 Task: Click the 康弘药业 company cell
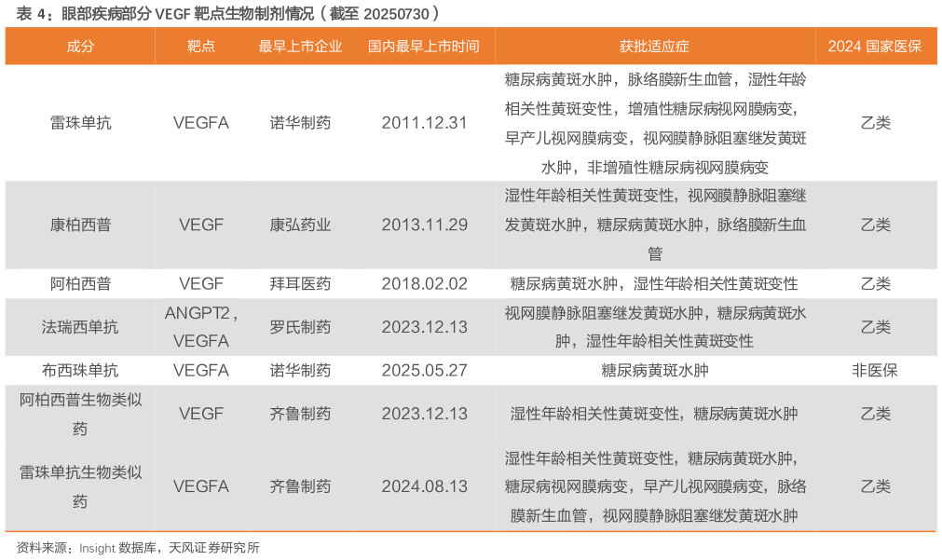pos(300,225)
